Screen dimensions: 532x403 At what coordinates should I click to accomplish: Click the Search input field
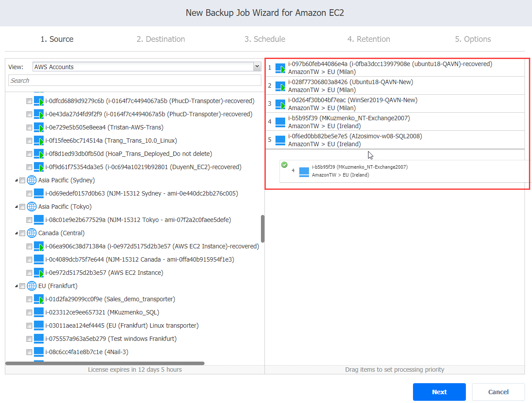tap(135, 81)
